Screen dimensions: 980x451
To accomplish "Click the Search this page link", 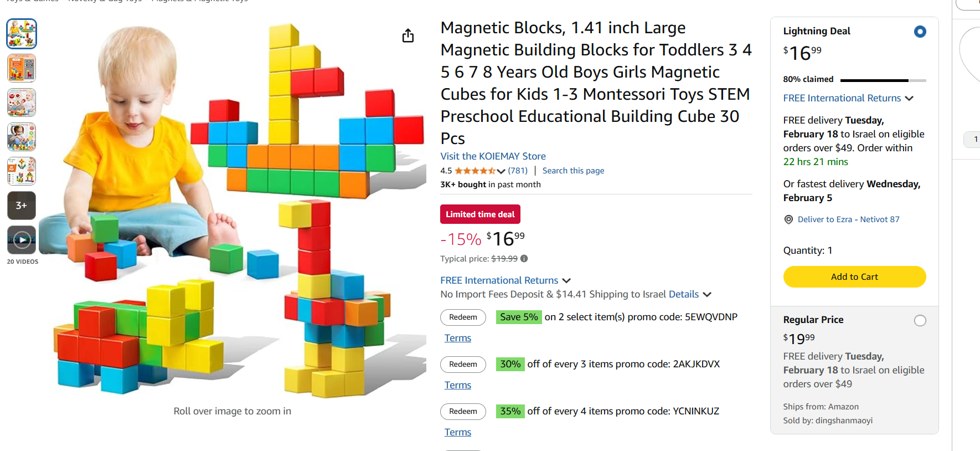I will tap(573, 171).
